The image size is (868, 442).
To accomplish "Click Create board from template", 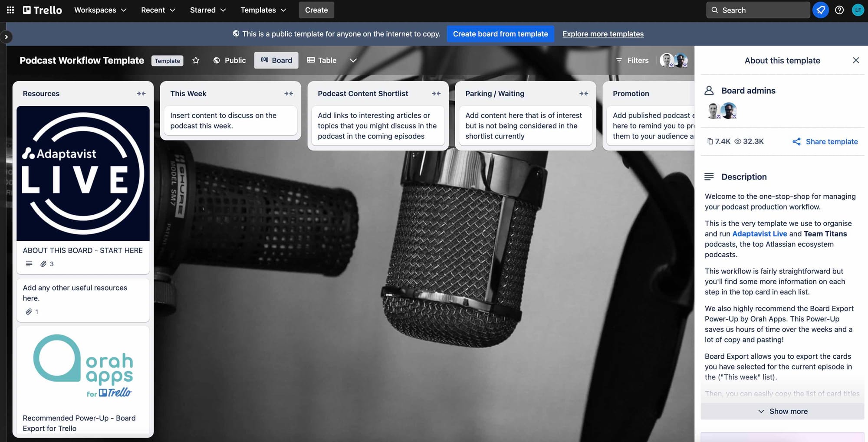I will tap(500, 34).
